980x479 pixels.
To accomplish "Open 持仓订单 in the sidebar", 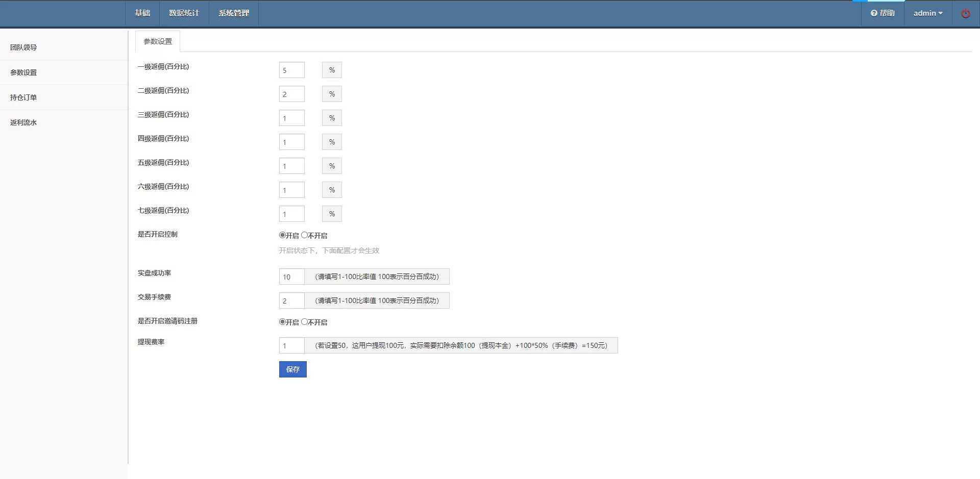I will [23, 97].
